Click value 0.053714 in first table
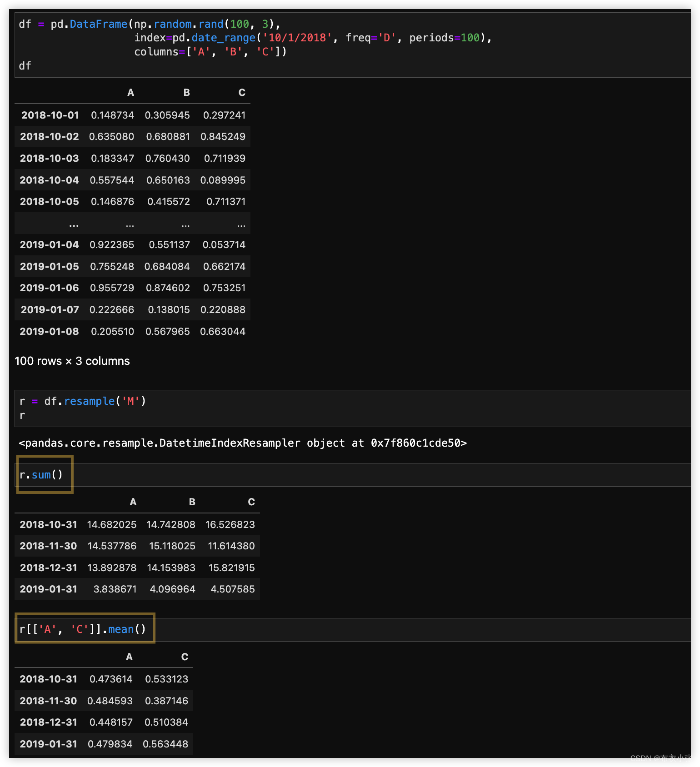Screen dimensions: 700x767 point(224,245)
